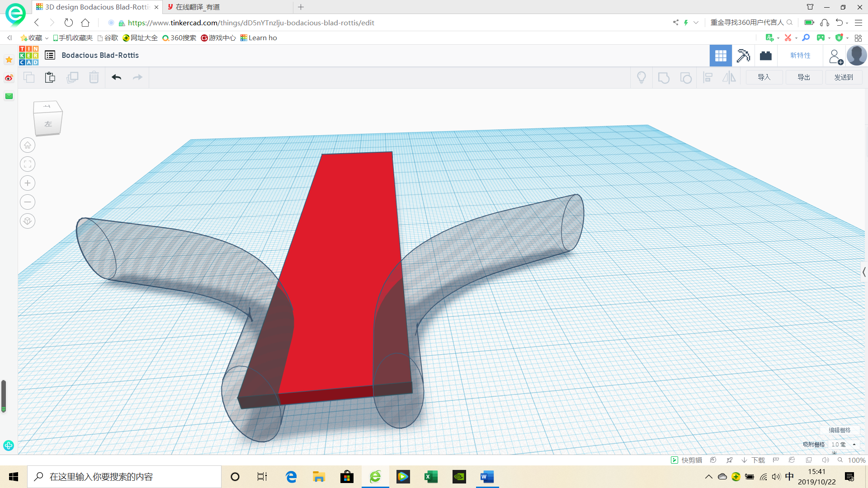This screenshot has height=488, width=868.
Task: Open the 下载 downloads item
Action: pos(753,460)
